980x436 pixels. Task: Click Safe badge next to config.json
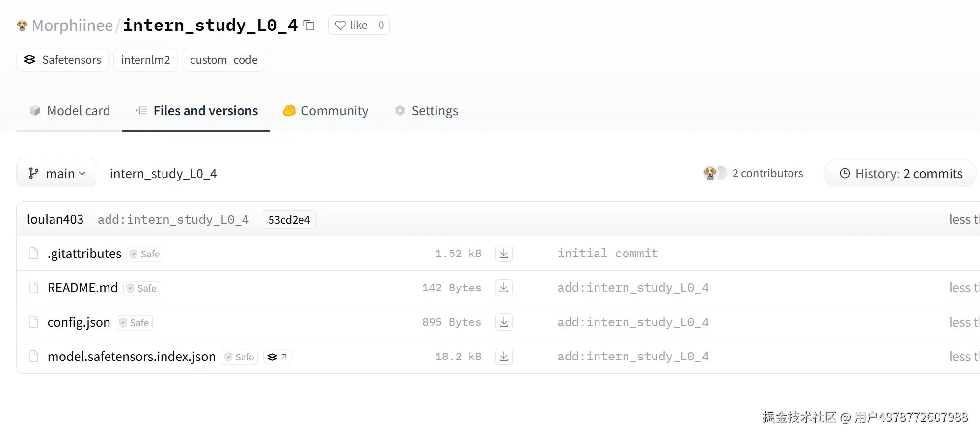[135, 323]
